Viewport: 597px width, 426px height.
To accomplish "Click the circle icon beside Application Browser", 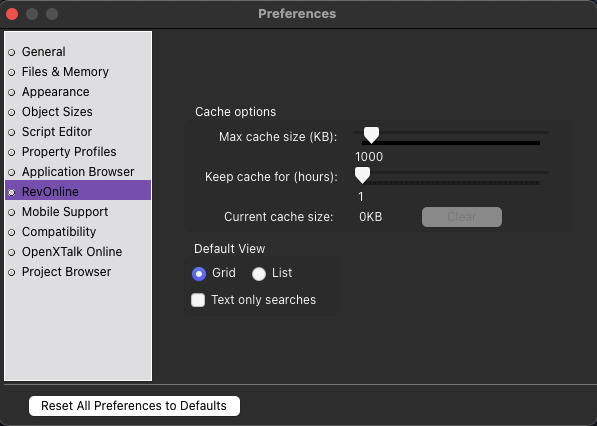I will [x=12, y=172].
